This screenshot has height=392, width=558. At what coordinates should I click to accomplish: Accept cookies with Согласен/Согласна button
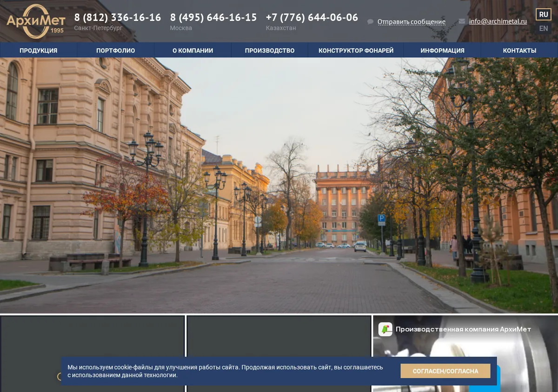(445, 371)
